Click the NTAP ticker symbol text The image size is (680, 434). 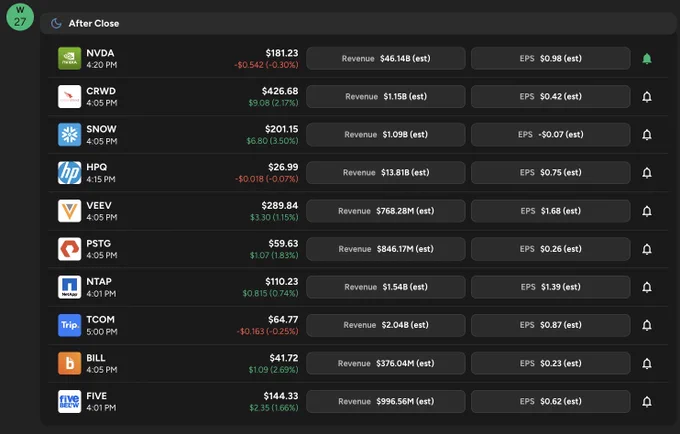pyautogui.click(x=99, y=281)
